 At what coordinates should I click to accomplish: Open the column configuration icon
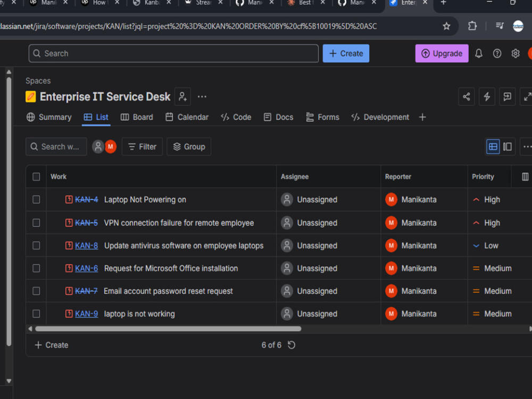point(525,177)
